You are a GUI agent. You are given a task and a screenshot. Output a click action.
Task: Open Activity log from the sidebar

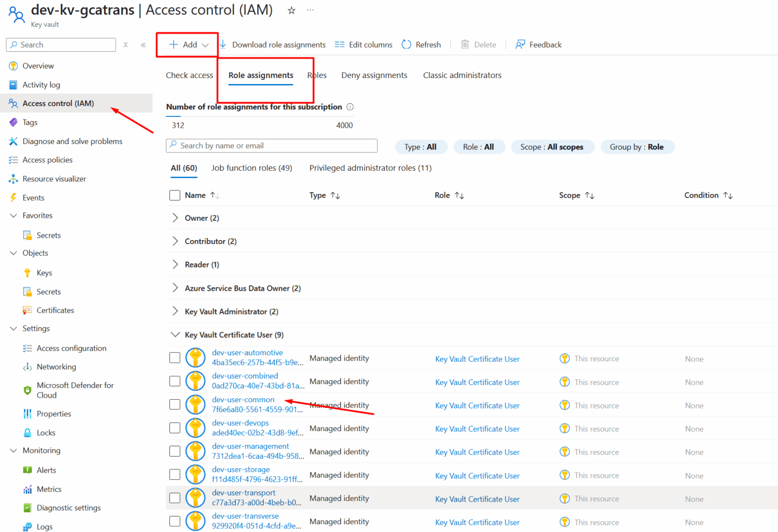(41, 84)
